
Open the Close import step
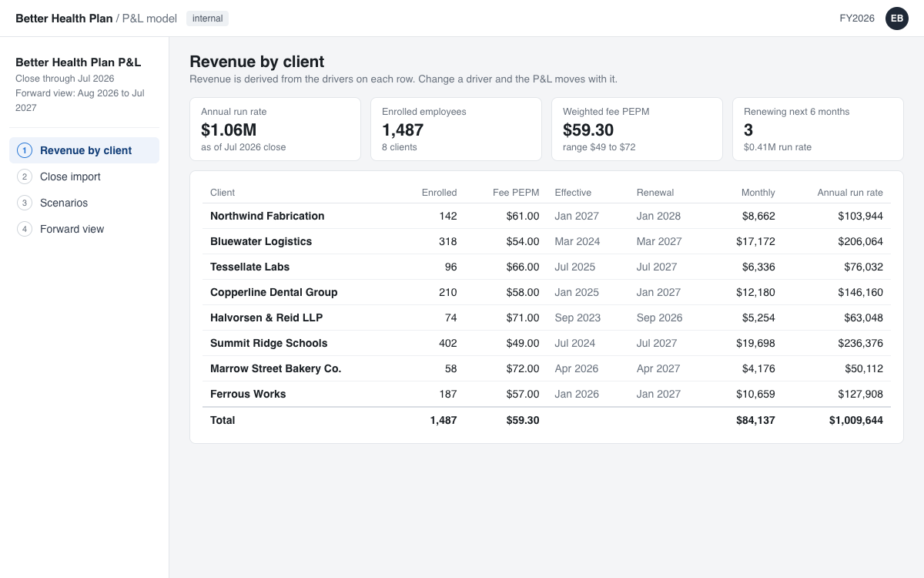click(x=85, y=176)
